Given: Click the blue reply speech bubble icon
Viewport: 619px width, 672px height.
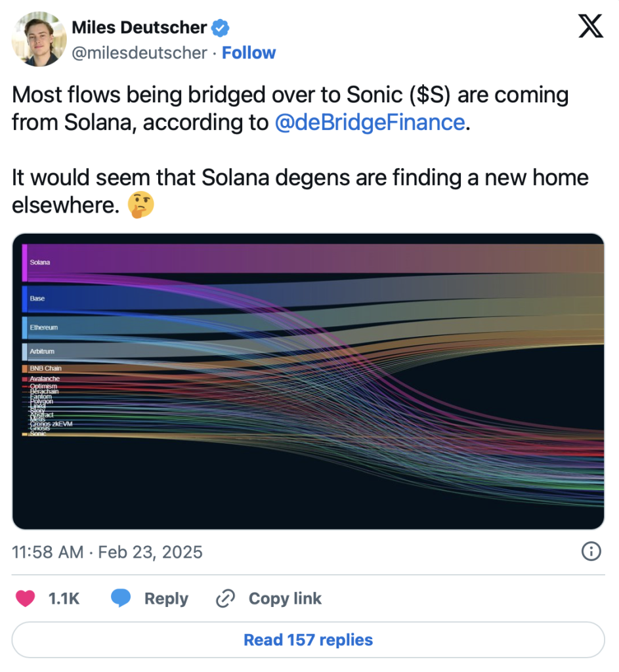Looking at the screenshot, I should [121, 598].
